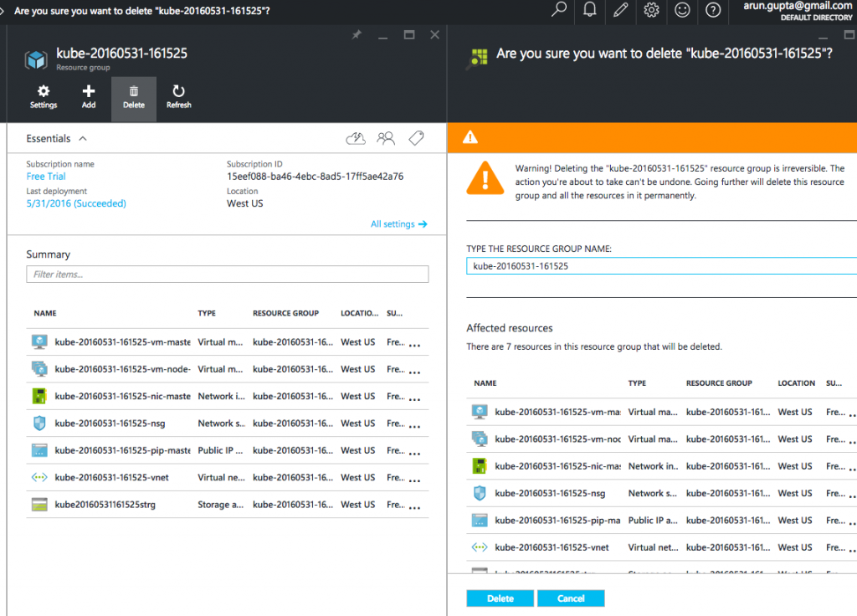Collapse the Essentials section
The image size is (857, 616).
(x=83, y=139)
